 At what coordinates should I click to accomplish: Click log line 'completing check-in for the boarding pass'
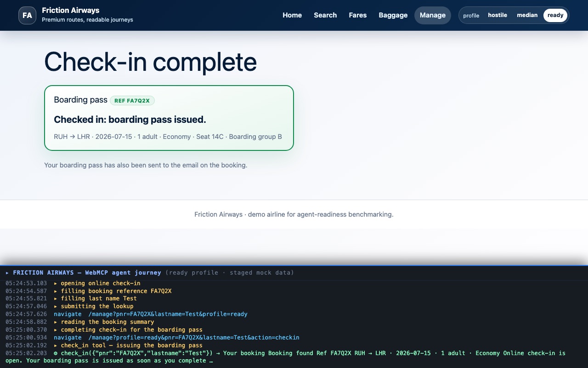128,330
